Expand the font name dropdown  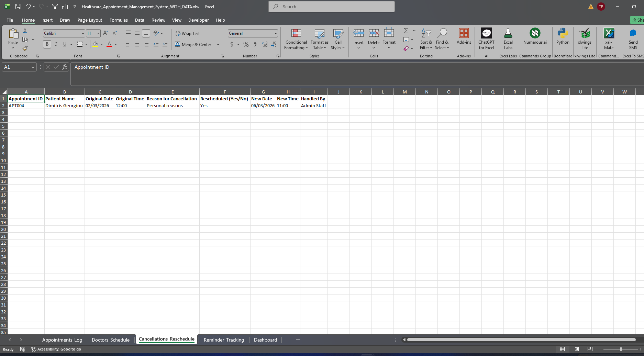point(83,33)
